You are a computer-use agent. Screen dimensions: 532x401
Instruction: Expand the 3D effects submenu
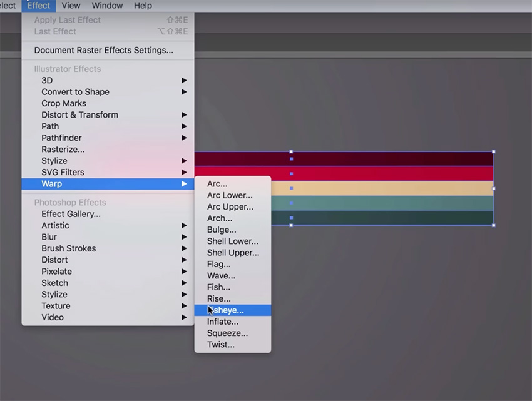[x=47, y=80]
